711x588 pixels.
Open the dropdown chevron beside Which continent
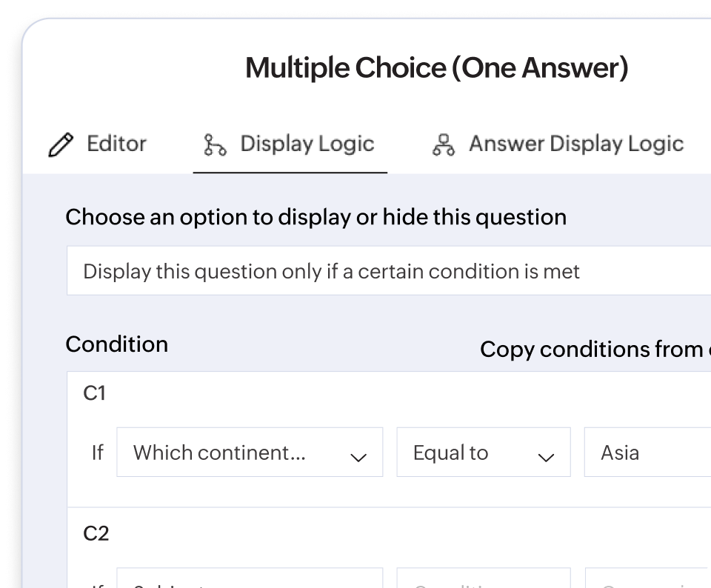[x=359, y=457]
